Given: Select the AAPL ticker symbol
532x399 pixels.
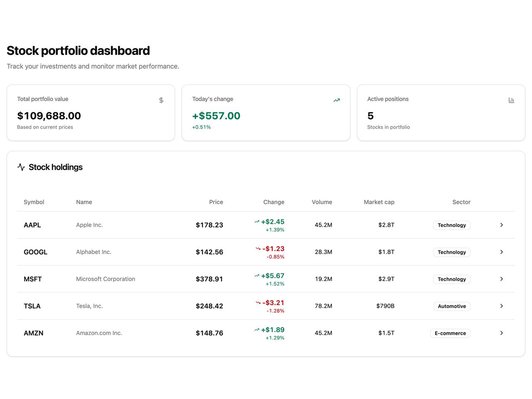Looking at the screenshot, I should click(x=32, y=225).
